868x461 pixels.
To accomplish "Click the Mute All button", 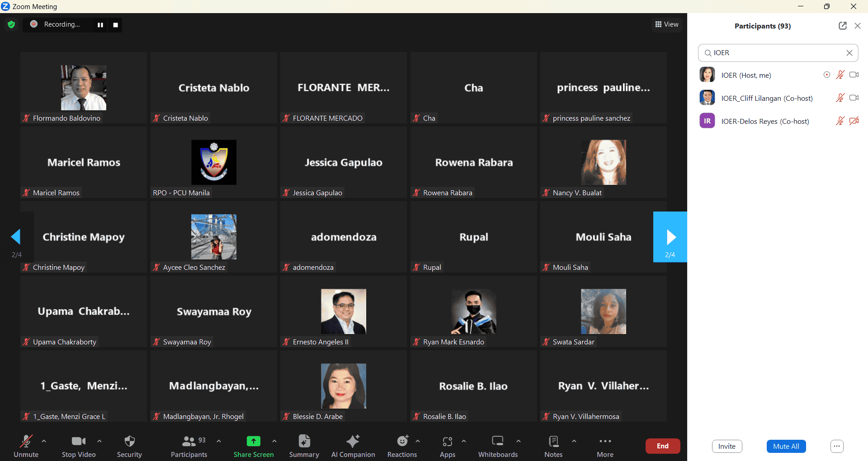I will [786, 446].
